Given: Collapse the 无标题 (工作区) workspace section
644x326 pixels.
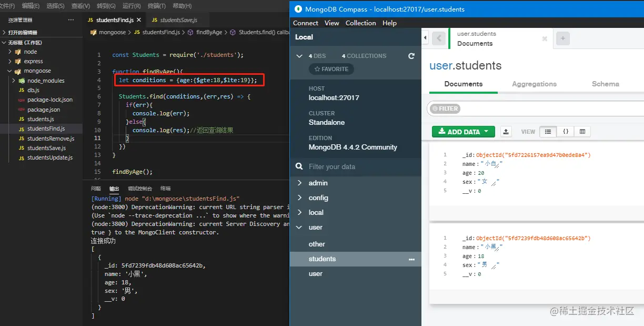Looking at the screenshot, I should (4, 42).
